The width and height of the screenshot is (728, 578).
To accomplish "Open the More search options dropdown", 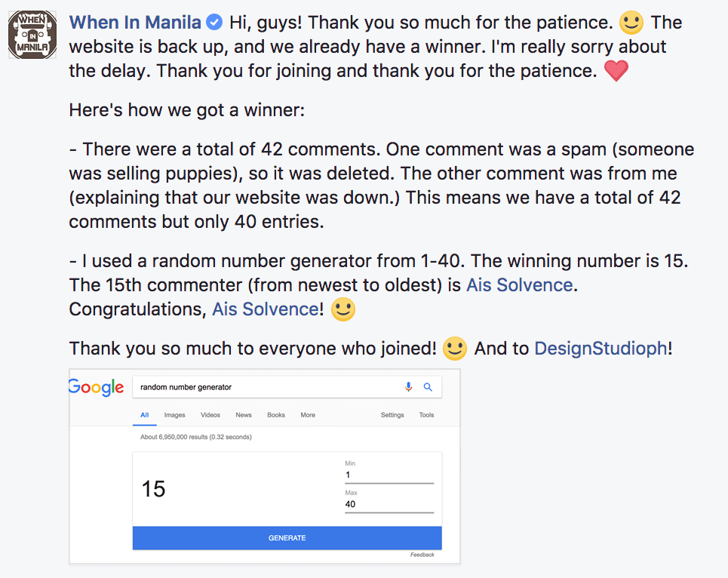I will (308, 415).
